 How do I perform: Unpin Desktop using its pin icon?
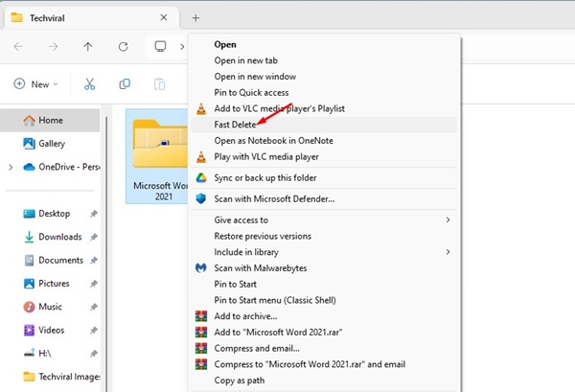coord(94,214)
